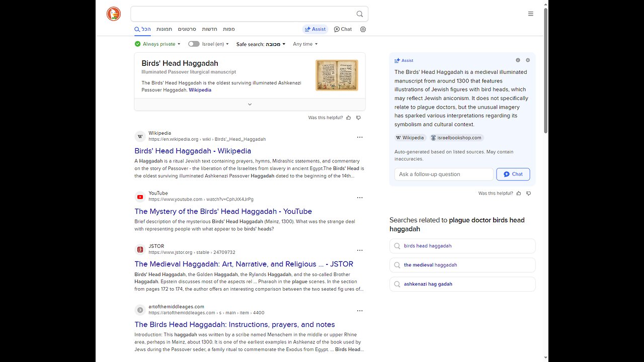This screenshot has width=644, height=362.
Task: Click the search magnifier icon
Action: click(359, 14)
